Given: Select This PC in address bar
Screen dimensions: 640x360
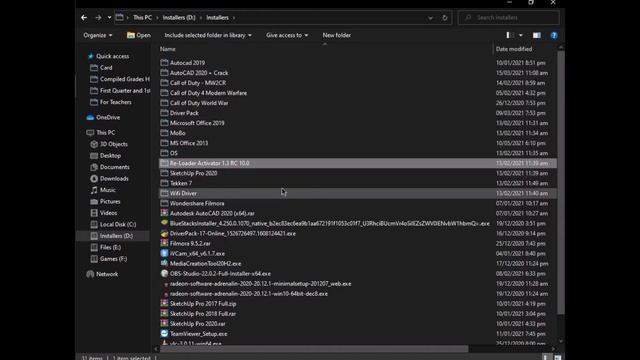Looking at the screenshot, I should click(x=142, y=18).
